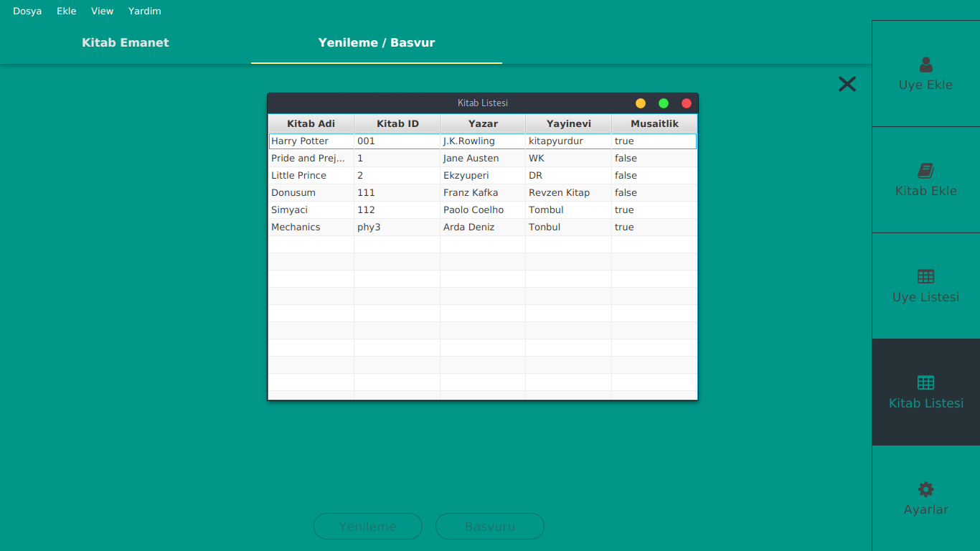Screen dimensions: 980x551
Task: Click the Musaitlik column header
Action: [654, 123]
